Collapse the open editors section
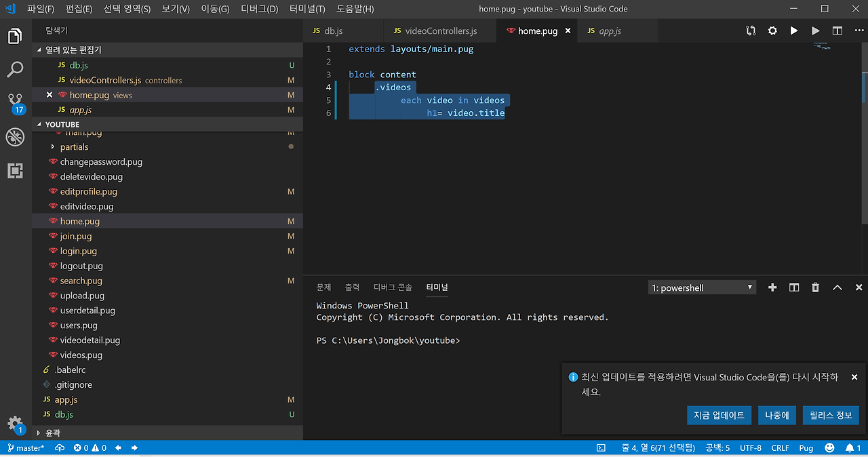 pyautogui.click(x=167, y=50)
